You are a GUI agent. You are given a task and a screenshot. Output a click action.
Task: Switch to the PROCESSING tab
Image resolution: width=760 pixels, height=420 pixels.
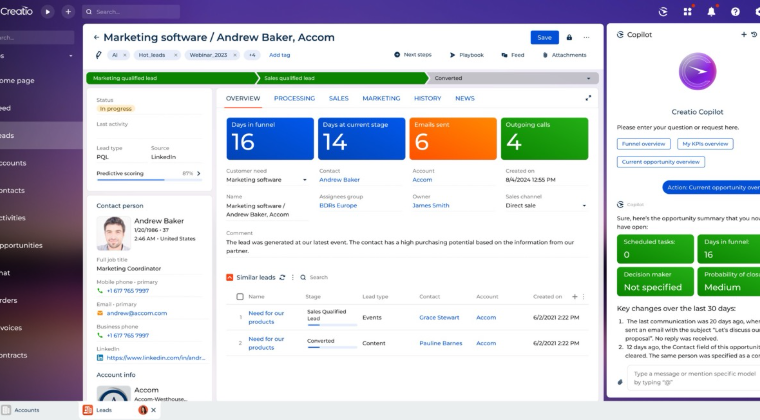coord(294,98)
